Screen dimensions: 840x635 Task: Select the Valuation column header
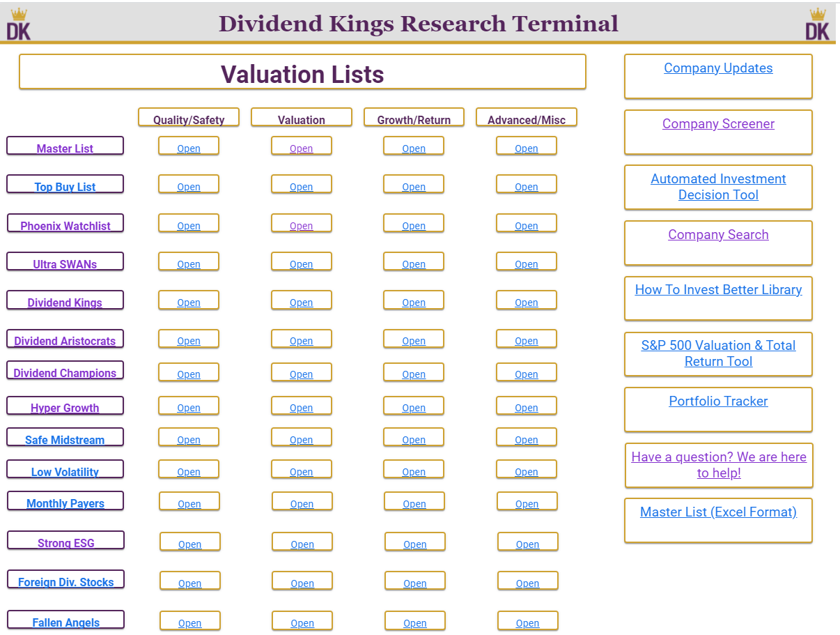coord(301,118)
